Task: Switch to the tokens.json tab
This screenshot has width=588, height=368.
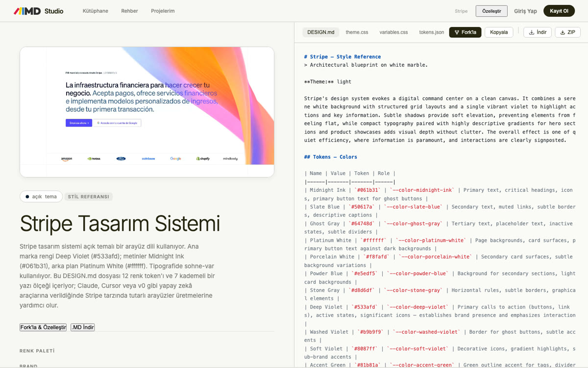Action: (x=432, y=32)
